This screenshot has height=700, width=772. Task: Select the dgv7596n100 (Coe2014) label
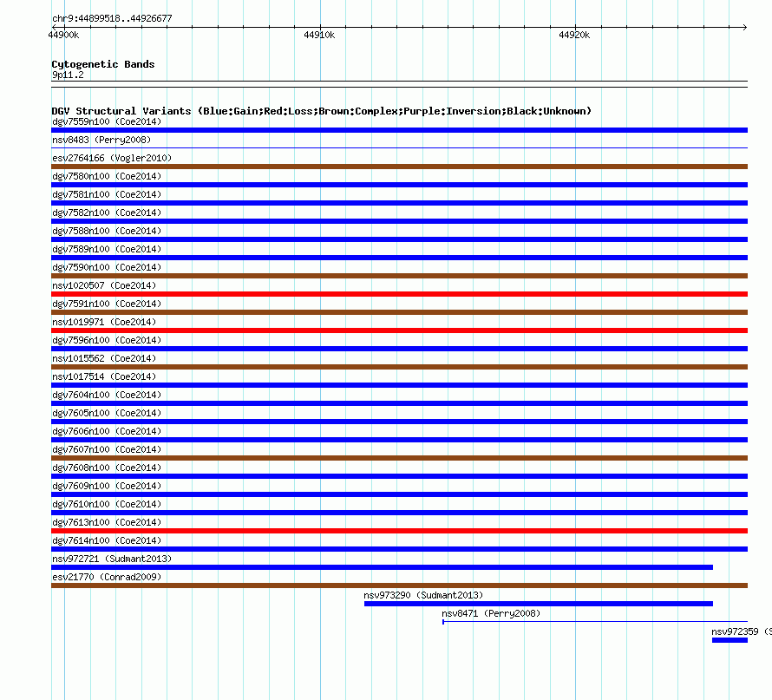coord(107,340)
